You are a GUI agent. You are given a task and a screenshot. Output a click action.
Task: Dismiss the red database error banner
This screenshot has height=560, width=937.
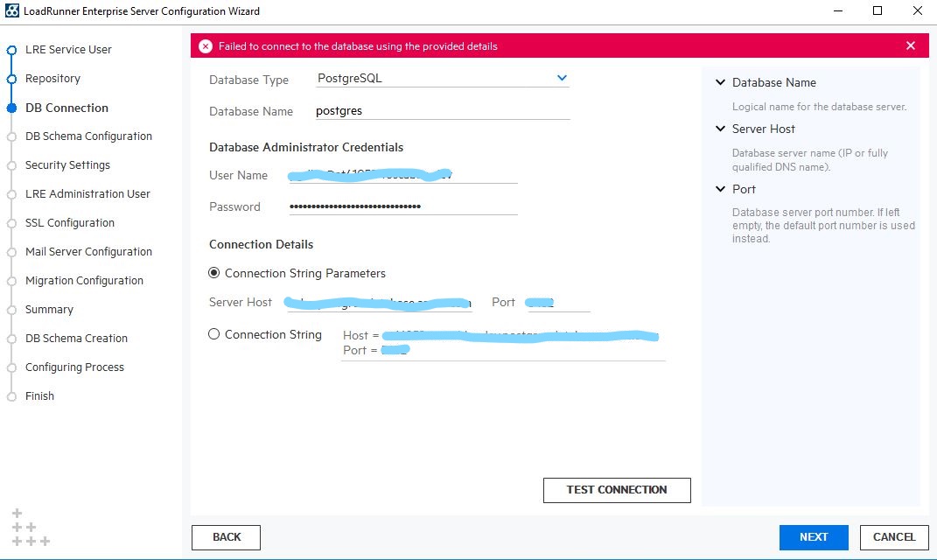pos(911,46)
